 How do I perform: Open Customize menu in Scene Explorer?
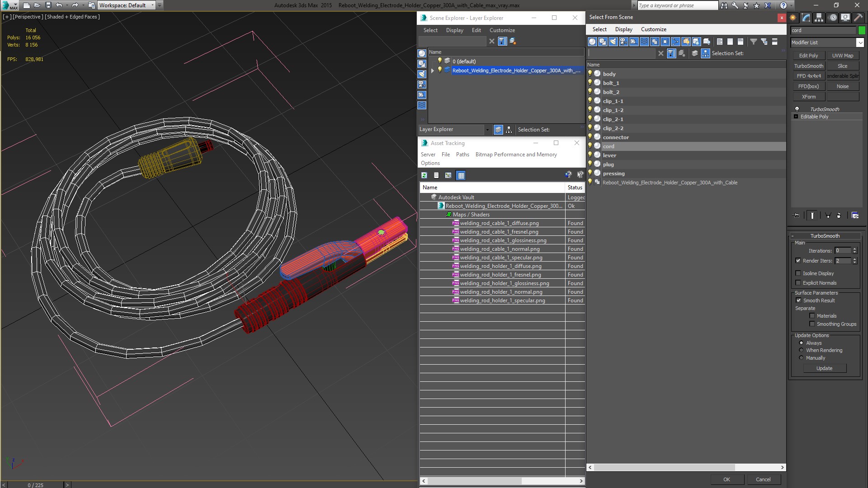click(x=502, y=30)
